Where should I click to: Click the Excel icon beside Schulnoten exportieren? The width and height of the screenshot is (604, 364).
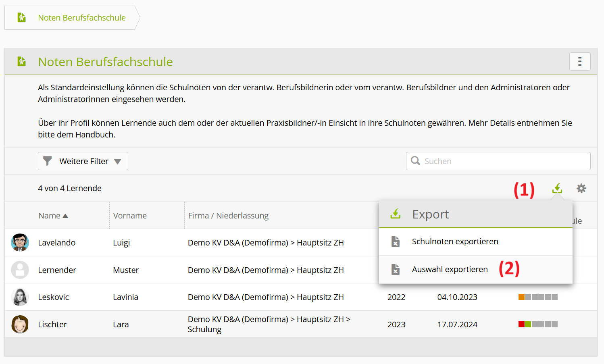(396, 241)
